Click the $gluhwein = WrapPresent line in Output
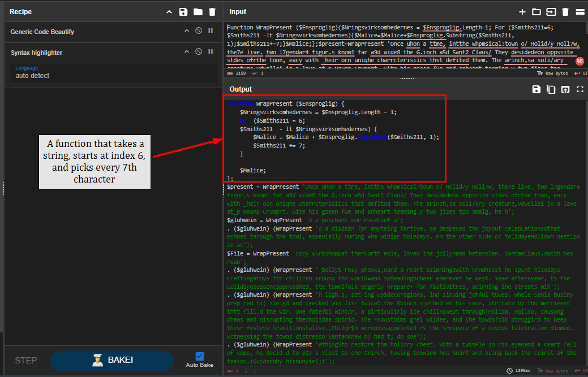The image size is (588, 377). coord(315,220)
